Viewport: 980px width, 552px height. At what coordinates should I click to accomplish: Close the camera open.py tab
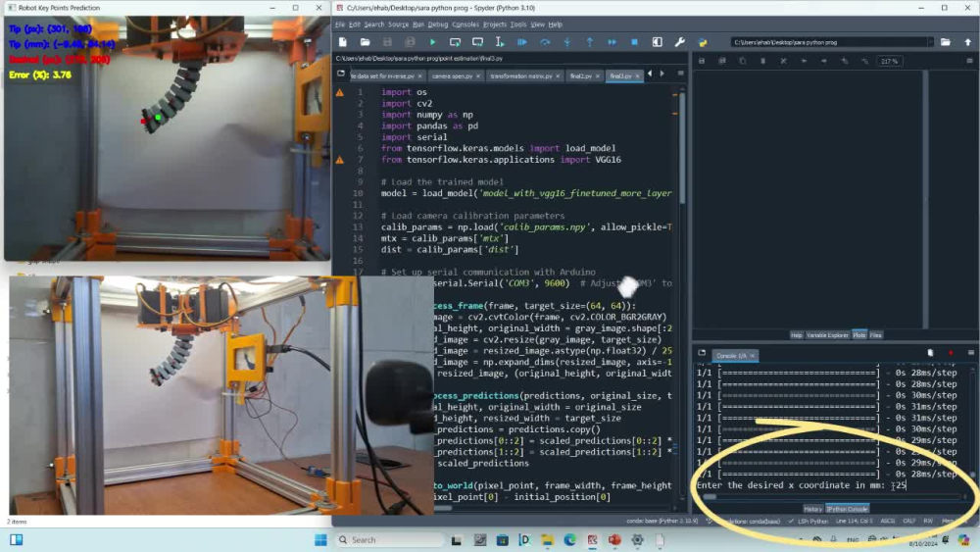tap(478, 76)
